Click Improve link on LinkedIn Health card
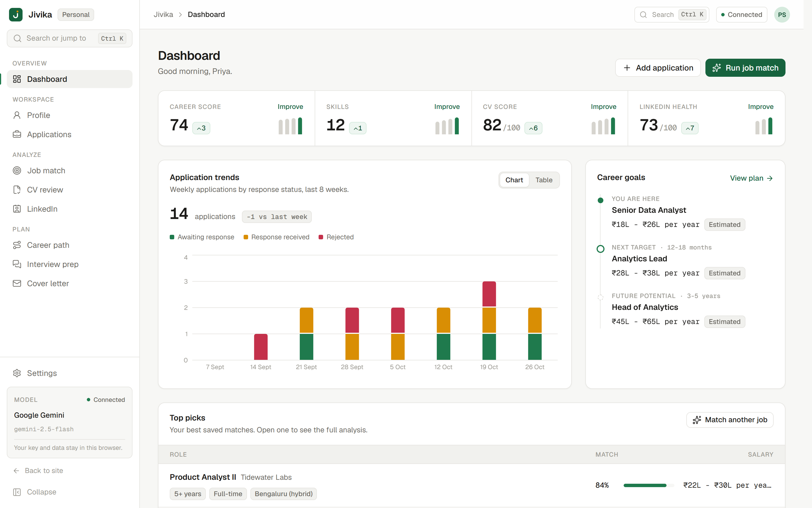Image resolution: width=812 pixels, height=508 pixels. (x=760, y=106)
